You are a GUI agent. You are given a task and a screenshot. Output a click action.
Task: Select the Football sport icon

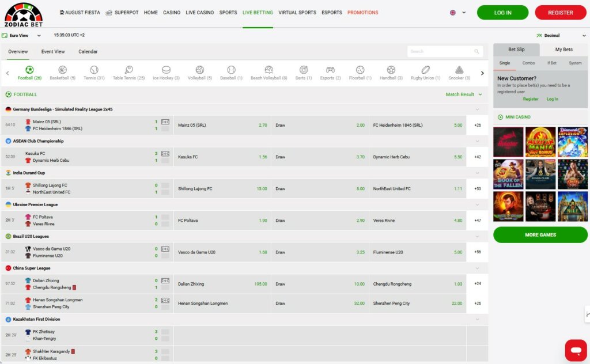coord(29,70)
